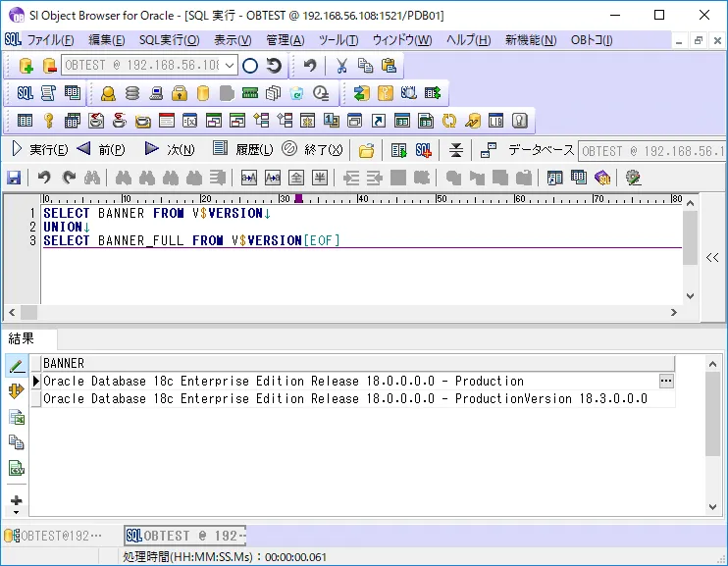
Task: Click the binoculars find icon after redo
Action: click(x=92, y=178)
